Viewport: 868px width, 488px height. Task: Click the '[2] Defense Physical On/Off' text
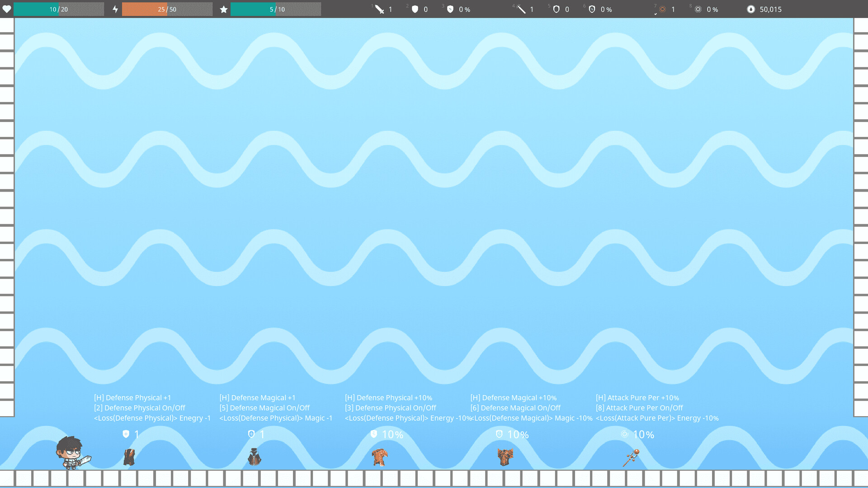[x=140, y=408]
